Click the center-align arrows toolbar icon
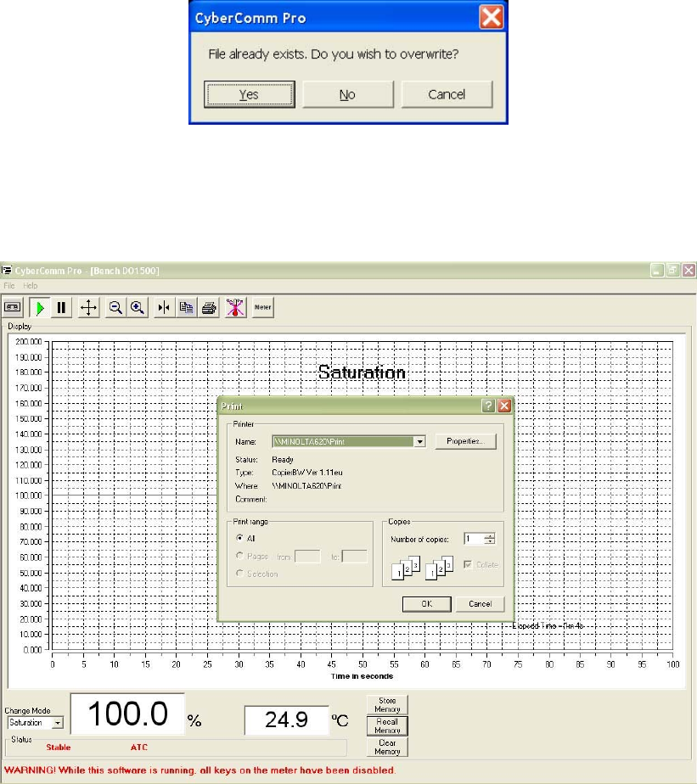The height and width of the screenshot is (784, 697). [x=164, y=307]
